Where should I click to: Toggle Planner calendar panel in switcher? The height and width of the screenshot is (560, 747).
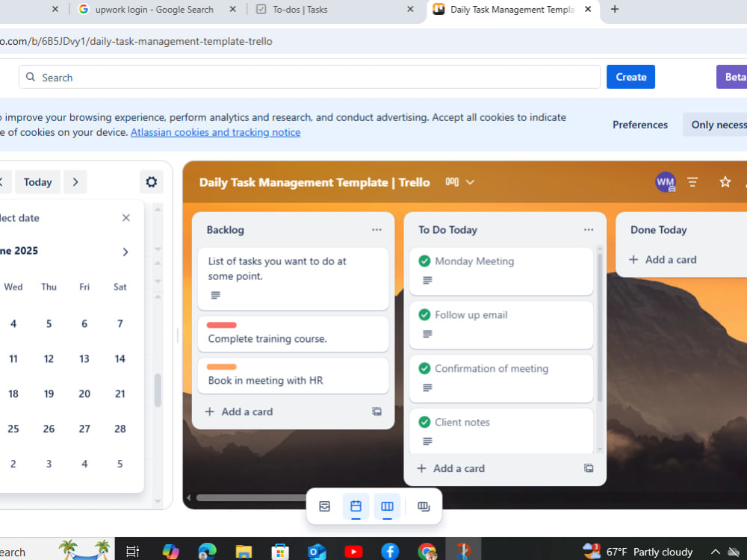(x=356, y=506)
